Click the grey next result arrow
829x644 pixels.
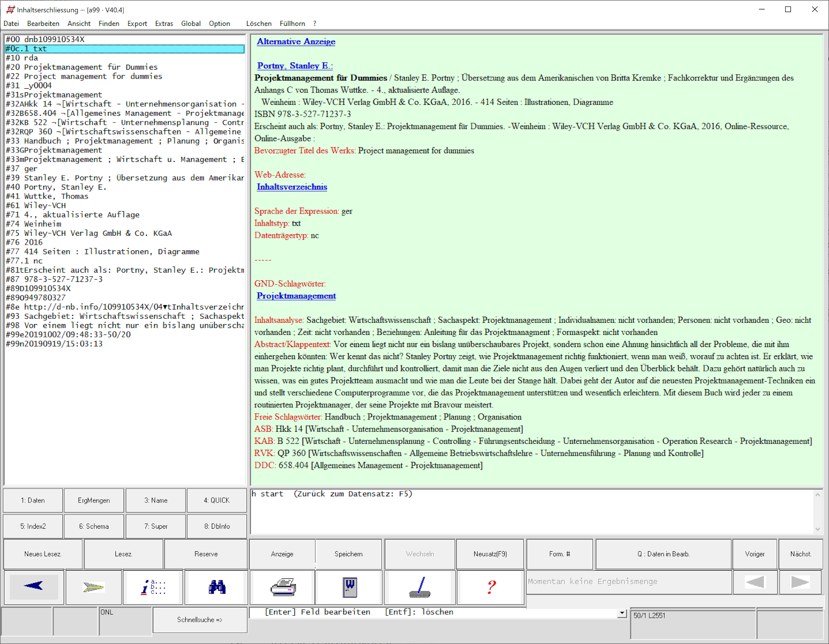pos(800,582)
